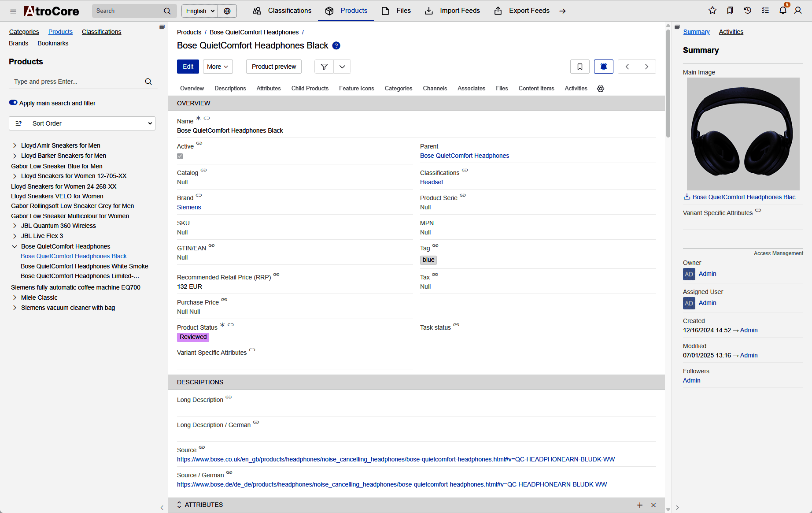Toggle Apply main search and filter switch

pyautogui.click(x=13, y=103)
